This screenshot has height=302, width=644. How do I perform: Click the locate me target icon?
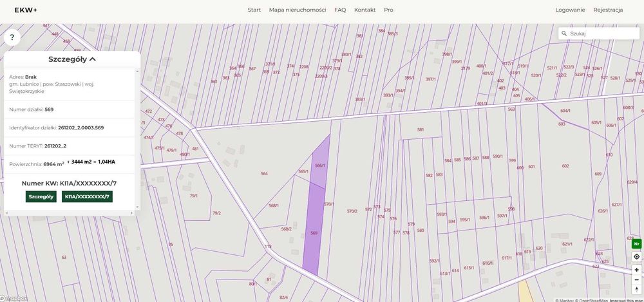click(x=637, y=256)
